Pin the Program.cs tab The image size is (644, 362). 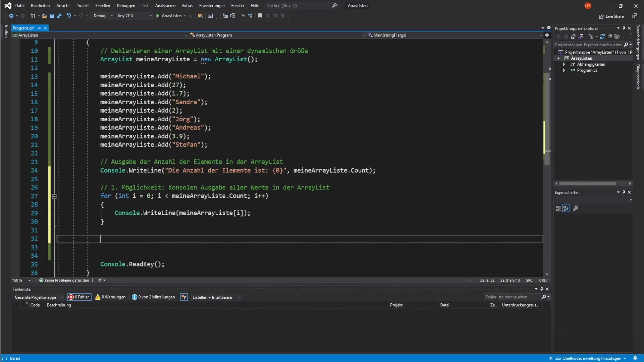pyautogui.click(x=39, y=28)
